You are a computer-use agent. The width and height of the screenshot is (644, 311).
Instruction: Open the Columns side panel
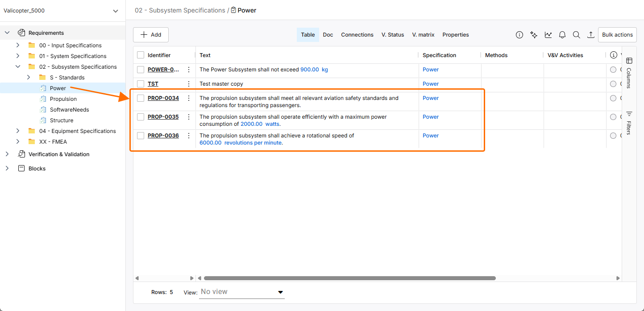629,72
